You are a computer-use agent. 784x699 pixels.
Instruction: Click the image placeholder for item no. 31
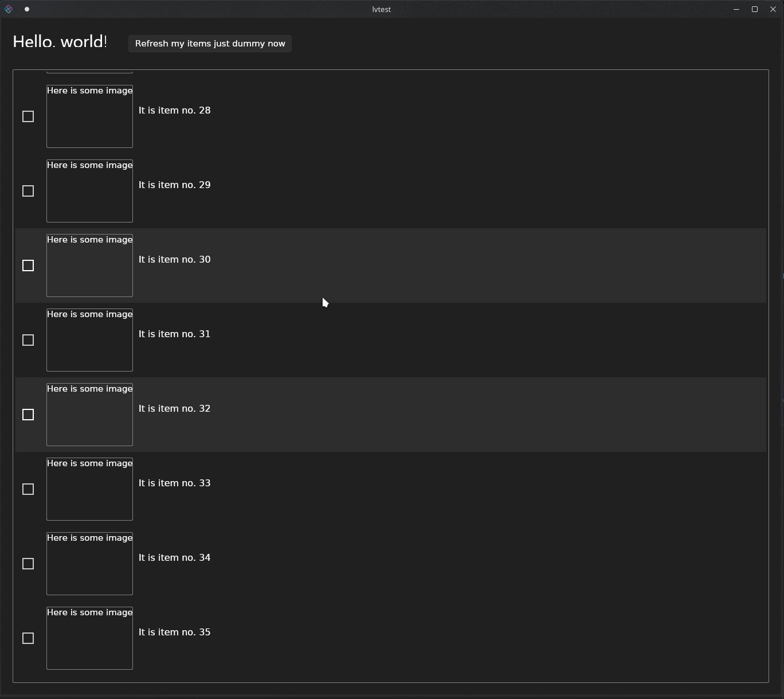point(89,340)
